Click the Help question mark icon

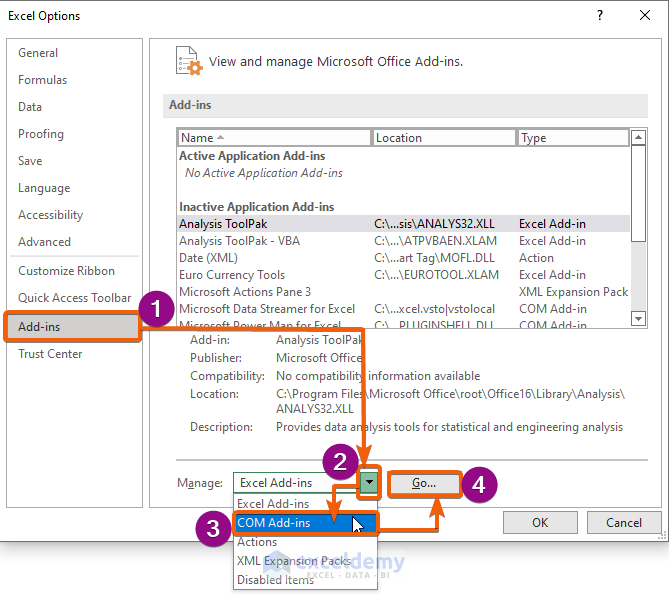point(600,15)
